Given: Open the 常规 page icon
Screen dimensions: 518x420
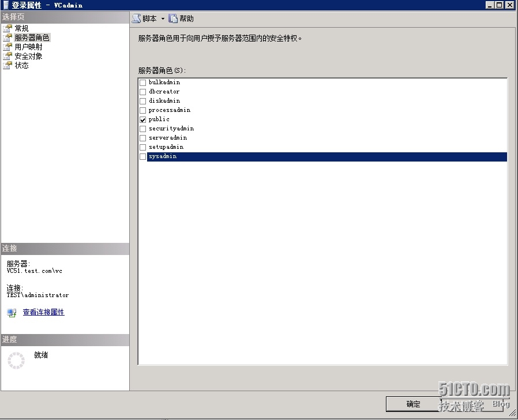Looking at the screenshot, I should (x=7, y=28).
